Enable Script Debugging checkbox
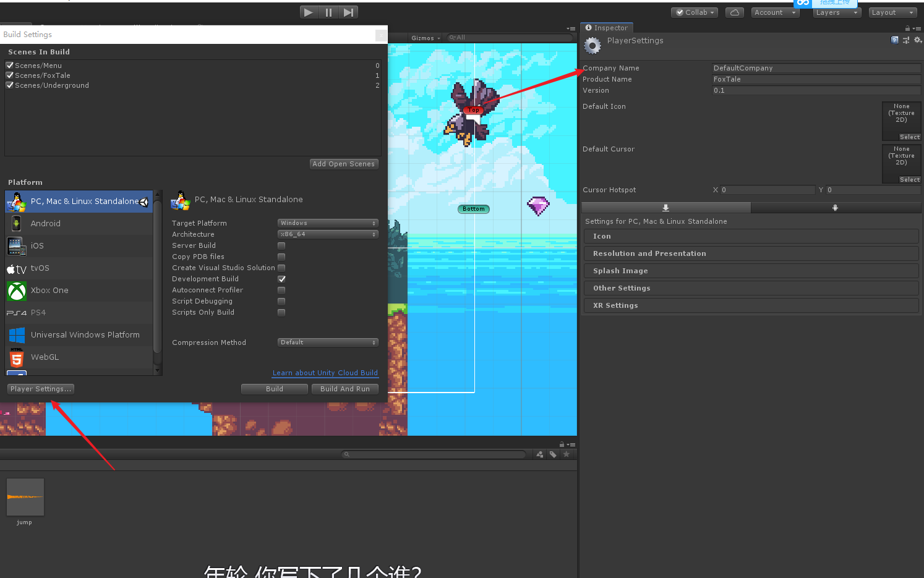 click(281, 301)
